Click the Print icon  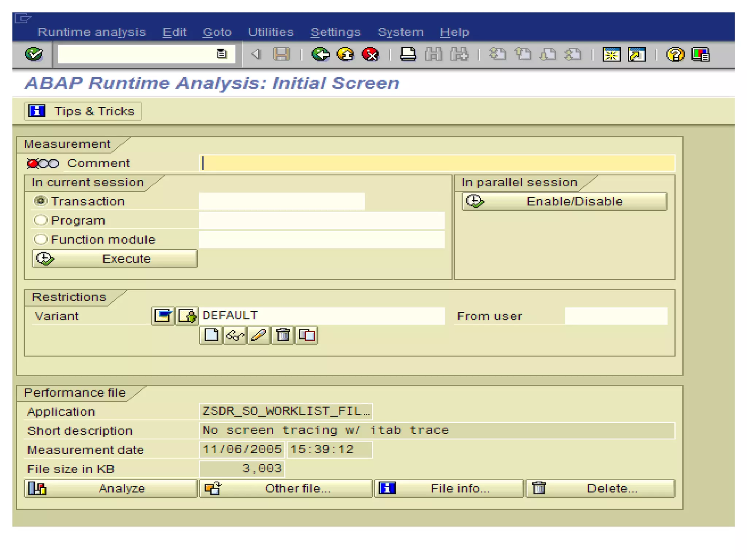coord(408,54)
